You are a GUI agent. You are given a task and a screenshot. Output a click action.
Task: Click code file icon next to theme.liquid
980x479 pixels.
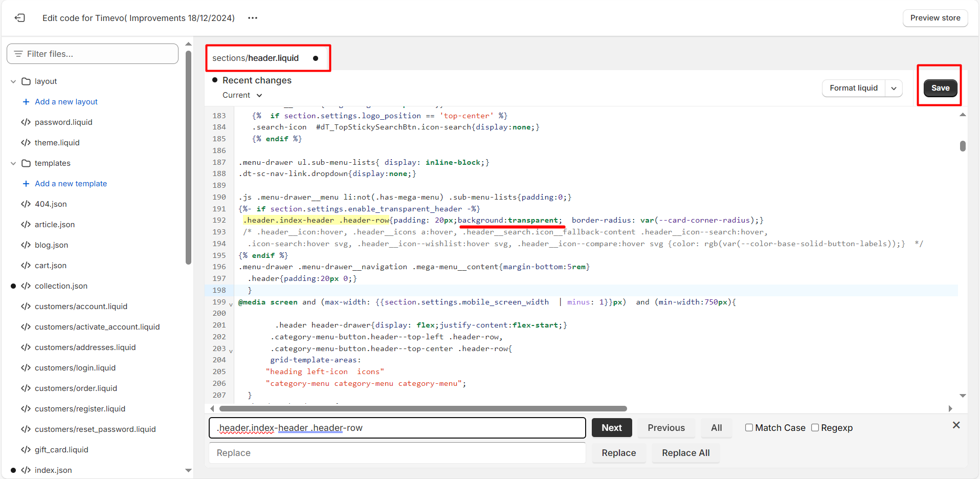click(26, 143)
